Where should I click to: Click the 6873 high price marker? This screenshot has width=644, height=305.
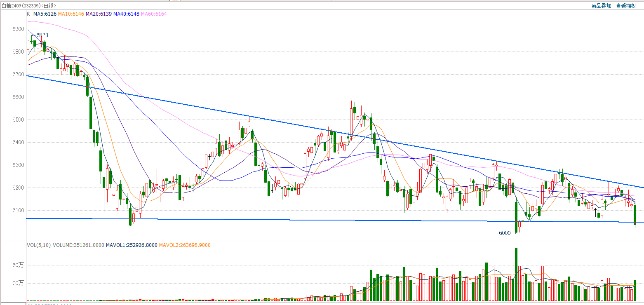pos(42,35)
